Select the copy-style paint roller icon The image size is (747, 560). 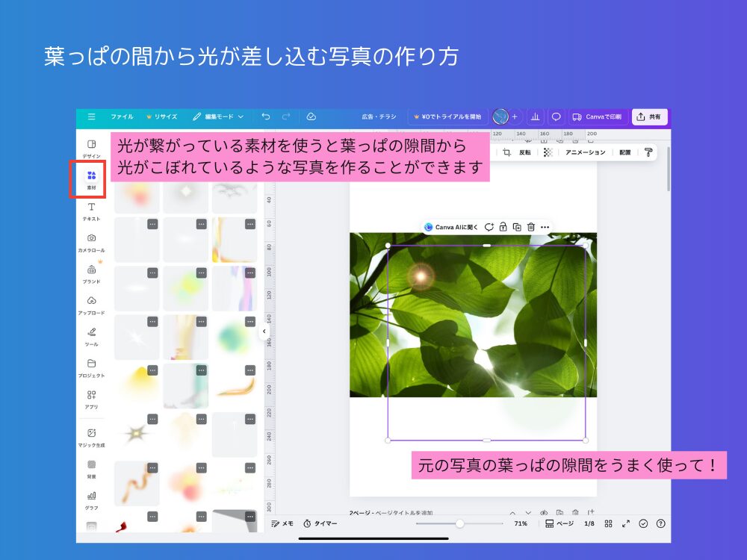coord(650,152)
